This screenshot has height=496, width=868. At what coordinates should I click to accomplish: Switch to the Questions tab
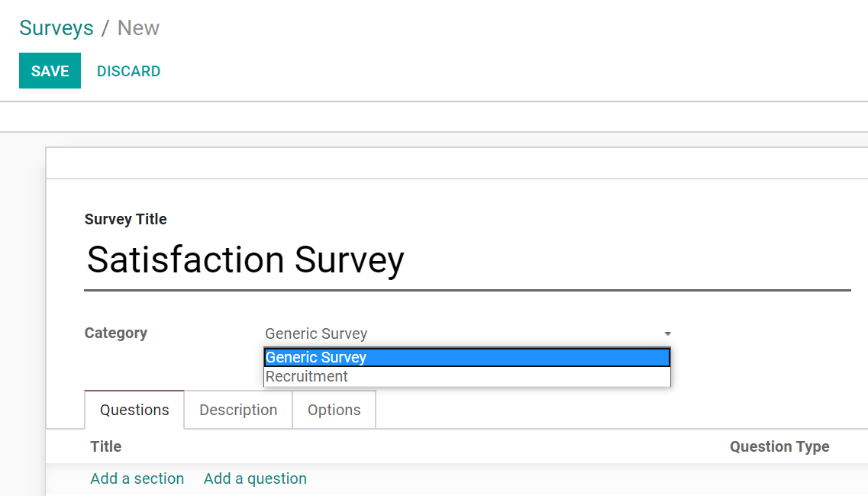pyautogui.click(x=134, y=410)
